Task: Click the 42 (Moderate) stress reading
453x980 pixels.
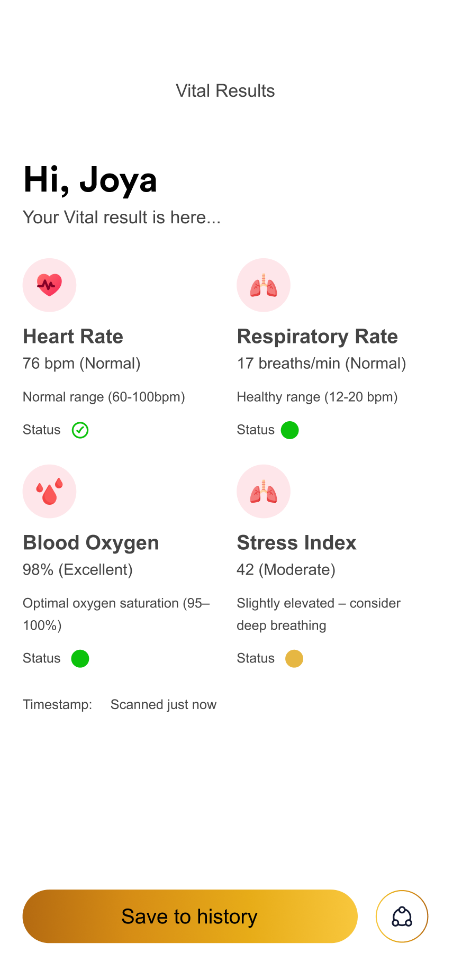Action: pos(286,570)
